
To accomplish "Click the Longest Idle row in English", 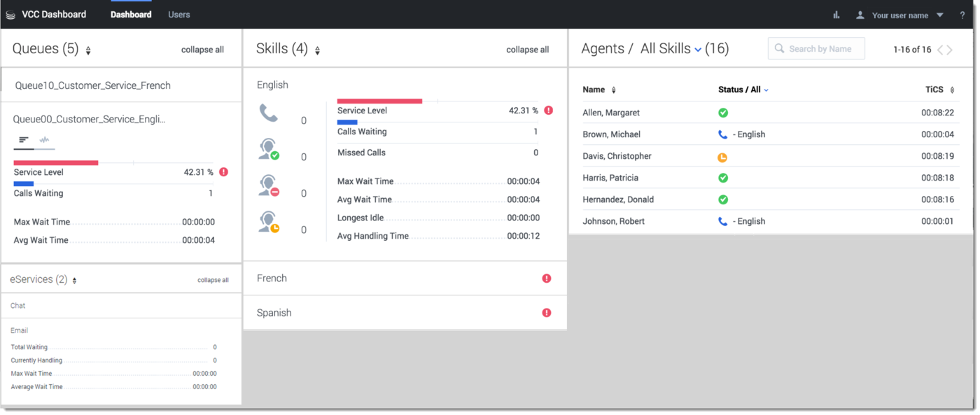I will coord(437,218).
